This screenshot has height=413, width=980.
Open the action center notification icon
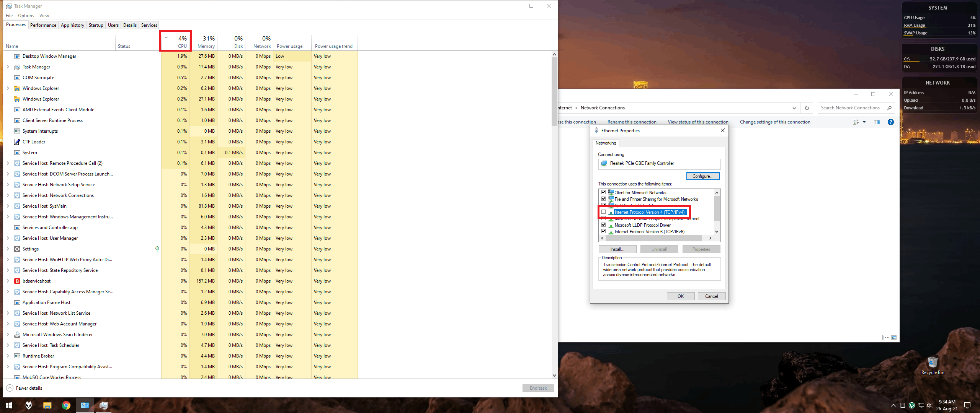tap(967, 405)
